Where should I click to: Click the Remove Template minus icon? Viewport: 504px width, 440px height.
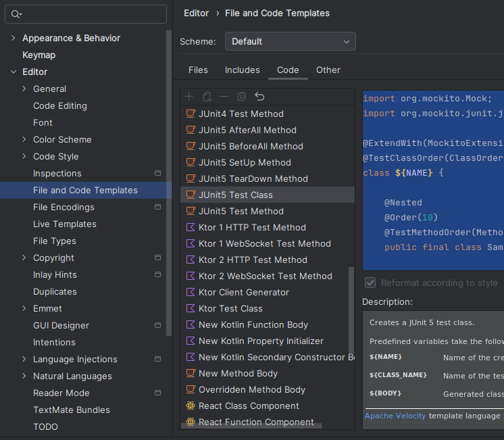(x=224, y=97)
